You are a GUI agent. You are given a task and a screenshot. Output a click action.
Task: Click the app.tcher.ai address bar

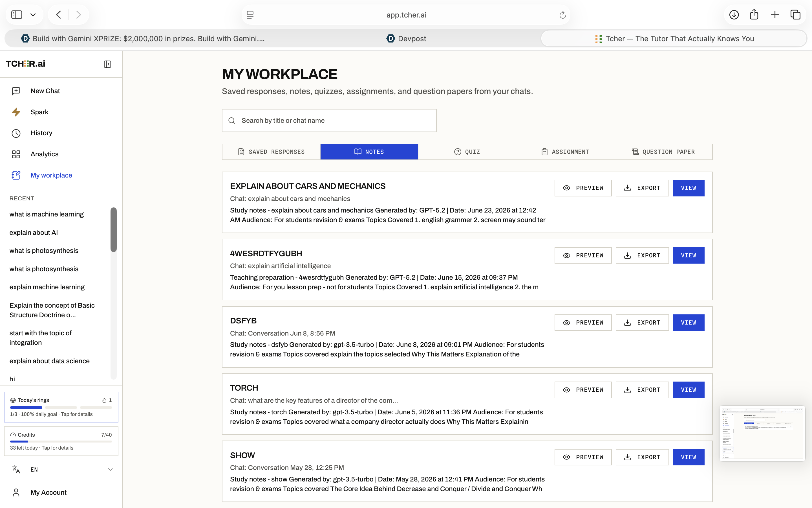pyautogui.click(x=406, y=15)
